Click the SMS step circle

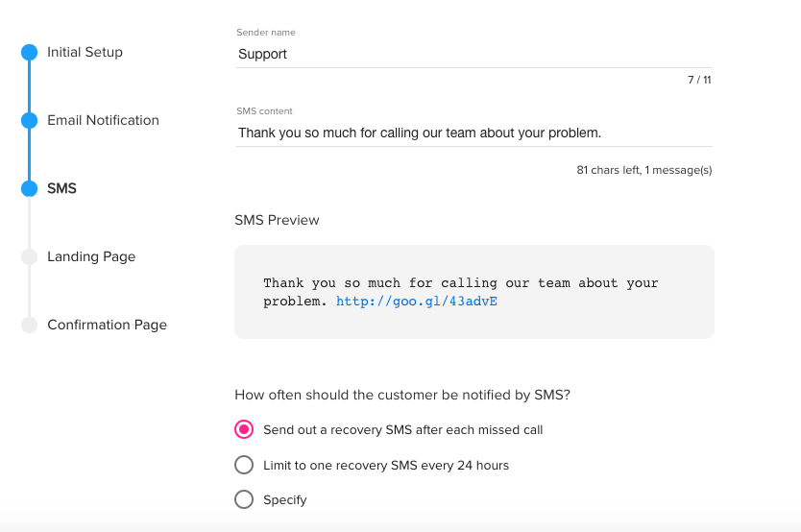pyautogui.click(x=29, y=188)
